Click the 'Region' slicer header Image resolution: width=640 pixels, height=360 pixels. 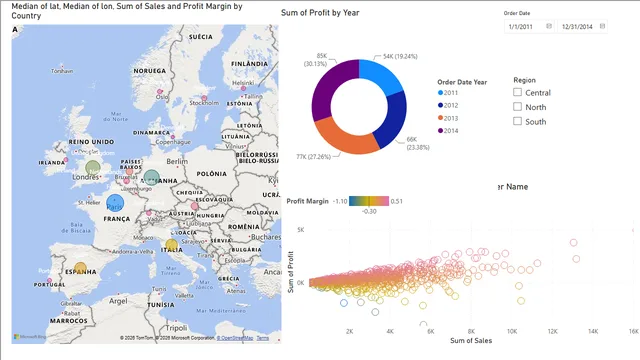point(524,80)
